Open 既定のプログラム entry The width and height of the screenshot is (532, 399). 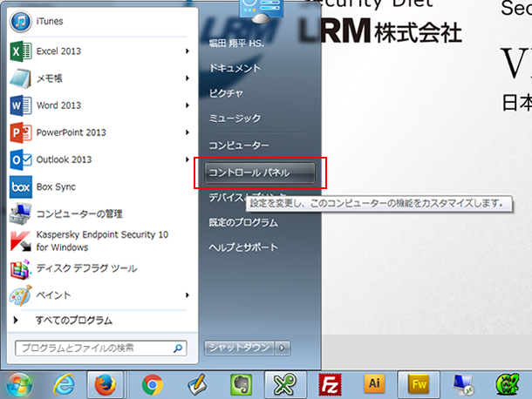pyautogui.click(x=243, y=223)
